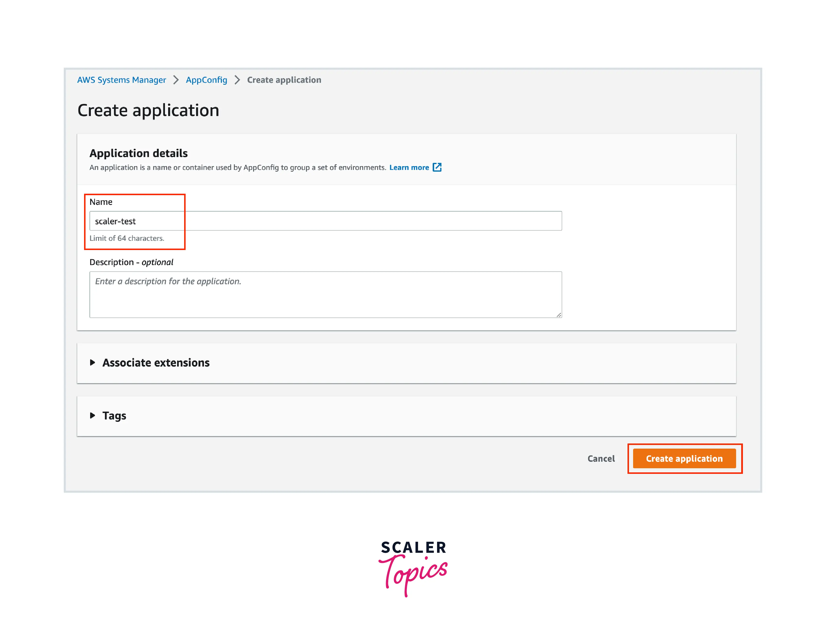Click the triangle icon next to Associate extensions
Screen dimensions: 826x644
[92, 362]
